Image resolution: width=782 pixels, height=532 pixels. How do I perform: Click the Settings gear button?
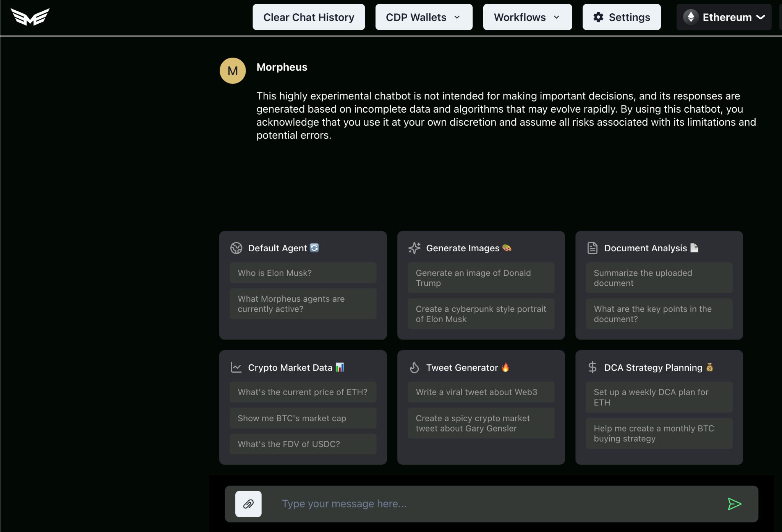pyautogui.click(x=621, y=17)
